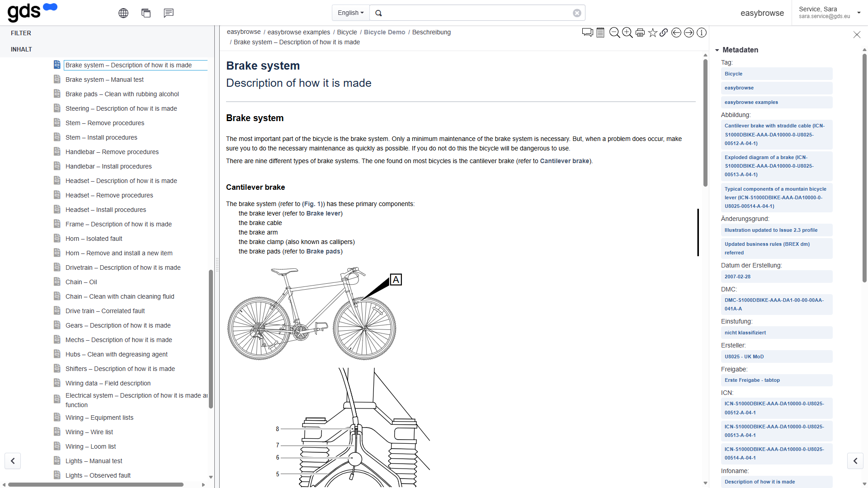Click the 2007-02-28 creation date value
This screenshot has width=868, height=488.
pos(777,277)
